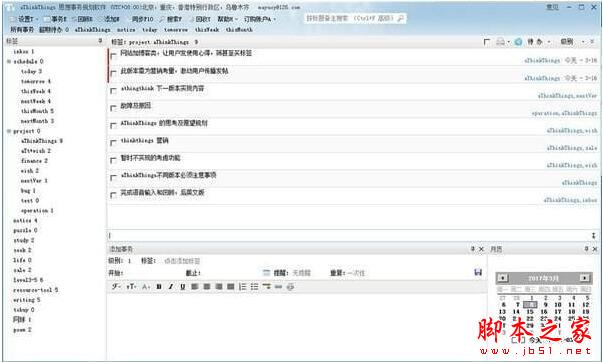The image size is (603, 362).
Task: Close the 添加事务 panel
Action: pyautogui.click(x=481, y=249)
